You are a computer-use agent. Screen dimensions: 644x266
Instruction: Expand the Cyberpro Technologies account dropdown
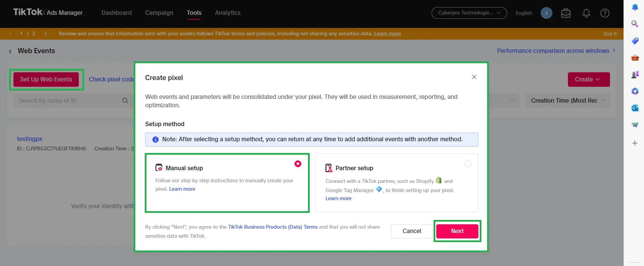click(x=469, y=13)
